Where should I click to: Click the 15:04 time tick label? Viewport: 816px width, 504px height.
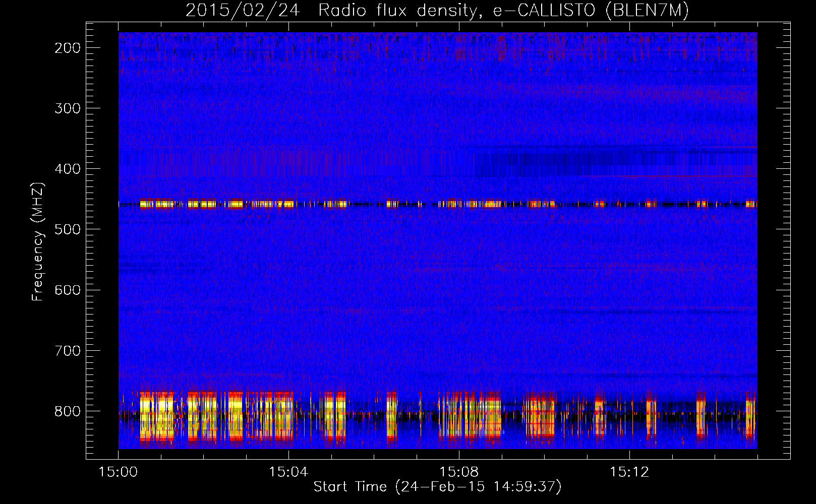(x=288, y=472)
